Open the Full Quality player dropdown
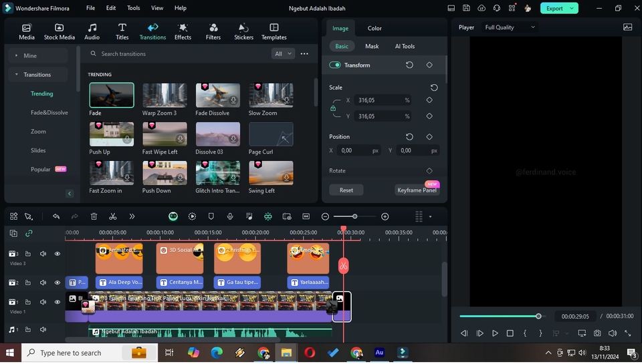Viewport: 642px width, 364px height. click(x=510, y=27)
